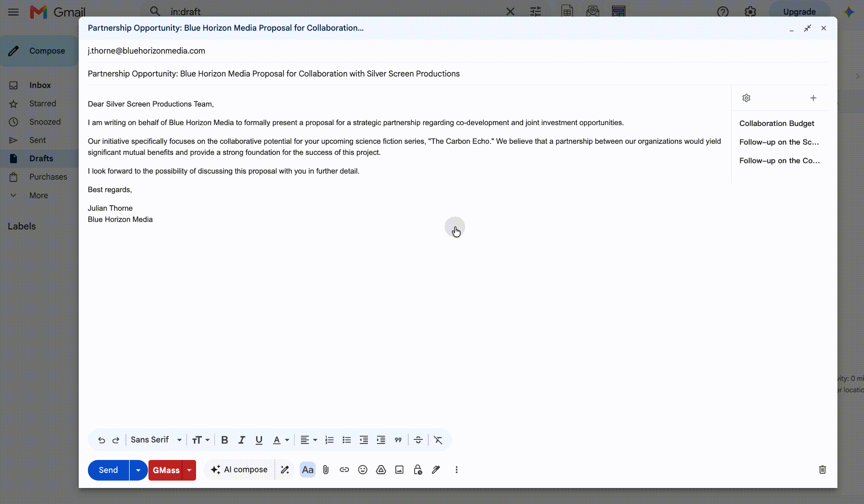Select the Collaboration Budget template
This screenshot has width=864, height=504.
click(777, 124)
